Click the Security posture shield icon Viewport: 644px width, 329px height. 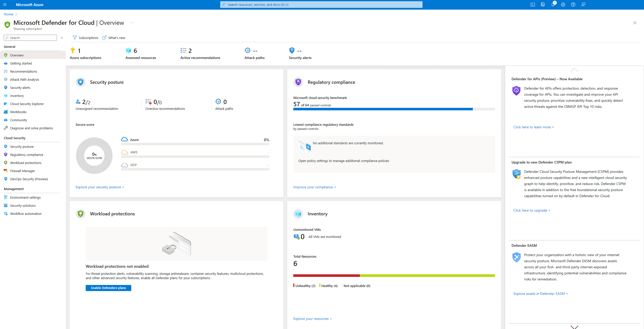[80, 82]
